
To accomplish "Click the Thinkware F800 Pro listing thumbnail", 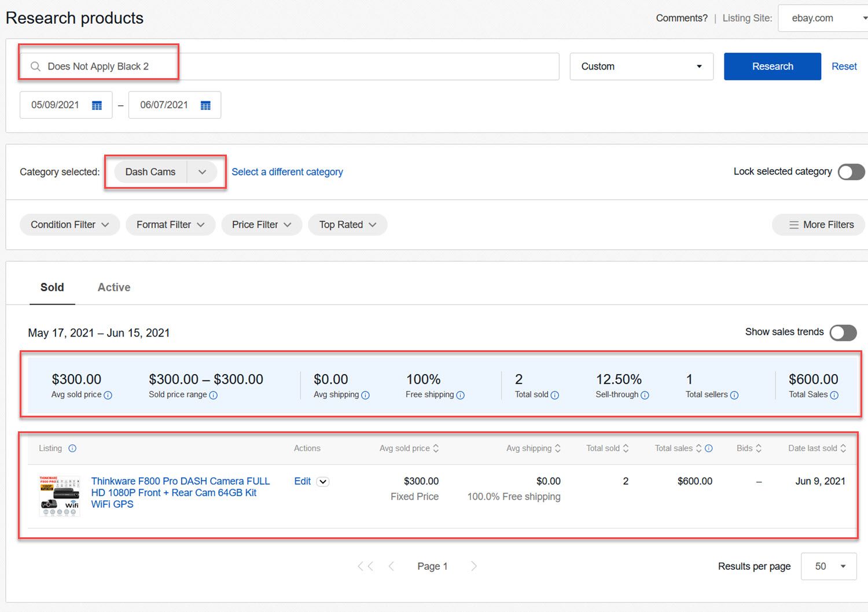I will 60,496.
